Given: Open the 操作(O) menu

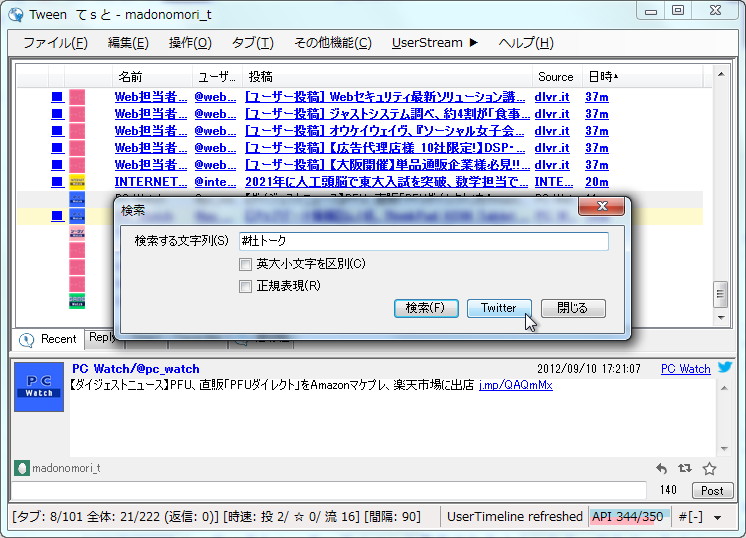Looking at the screenshot, I should pos(190,43).
